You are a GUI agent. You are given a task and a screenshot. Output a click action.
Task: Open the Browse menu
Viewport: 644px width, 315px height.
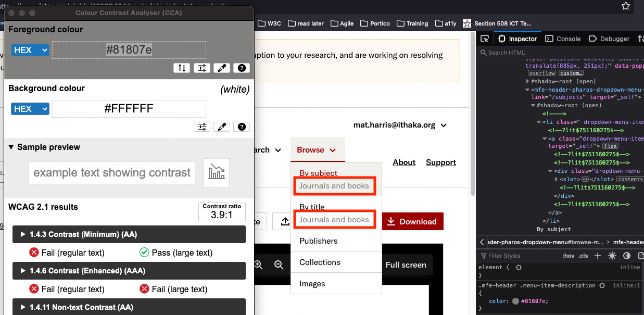point(317,149)
